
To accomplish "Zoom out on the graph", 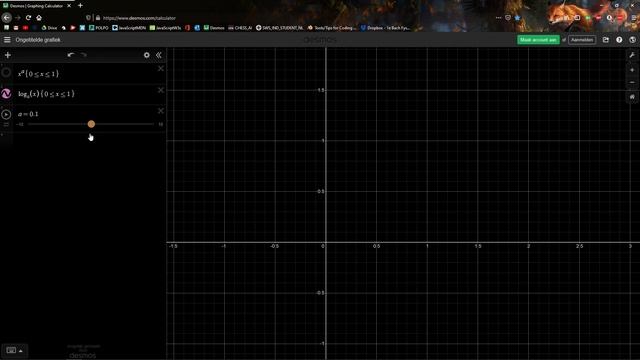I will point(632,82).
